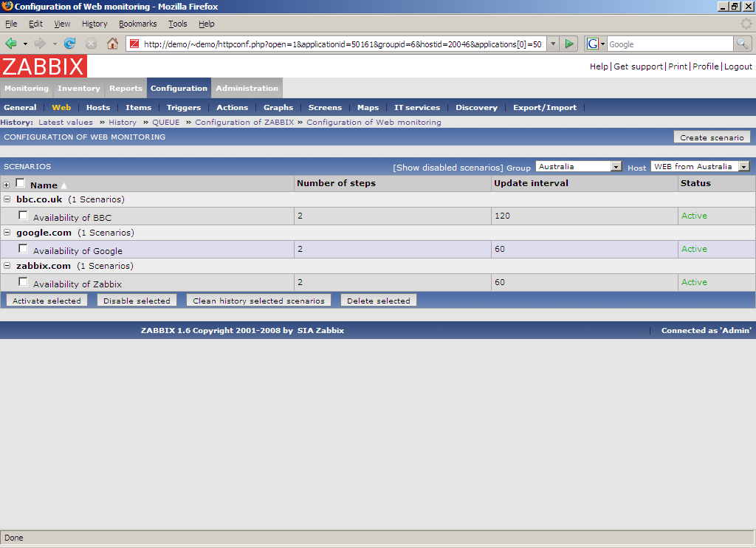Image resolution: width=756 pixels, height=548 pixels.
Task: Focus the Google search input field
Action: (670, 44)
